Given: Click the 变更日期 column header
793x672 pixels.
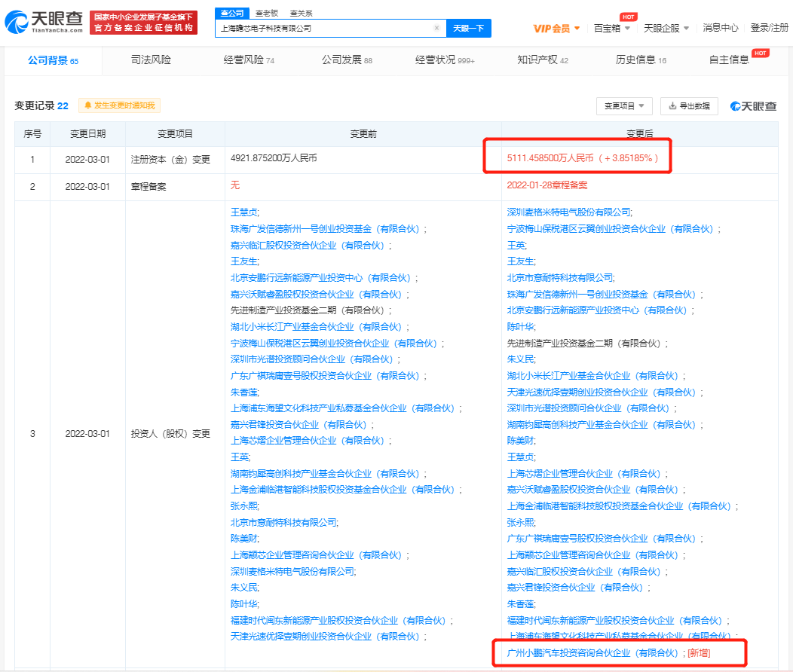Looking at the screenshot, I should click(x=87, y=134).
